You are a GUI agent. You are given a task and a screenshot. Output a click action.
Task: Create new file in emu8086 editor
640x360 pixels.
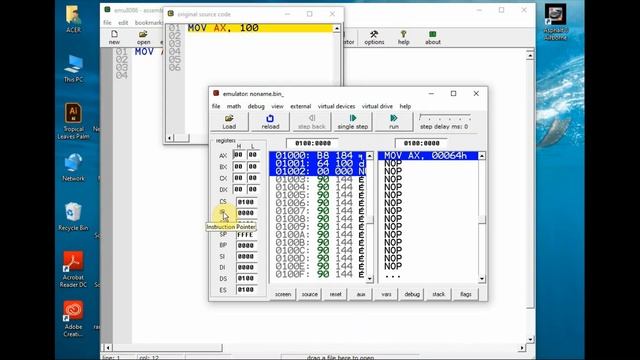coord(114,37)
